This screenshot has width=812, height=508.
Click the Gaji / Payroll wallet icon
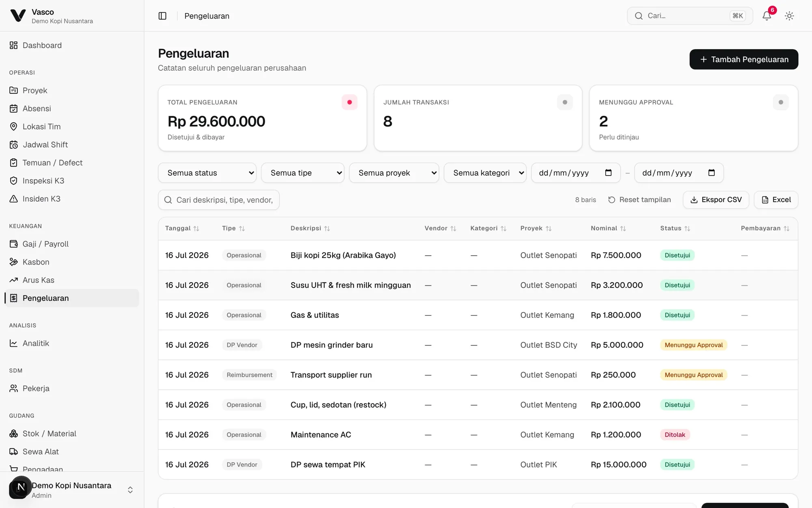click(x=14, y=244)
